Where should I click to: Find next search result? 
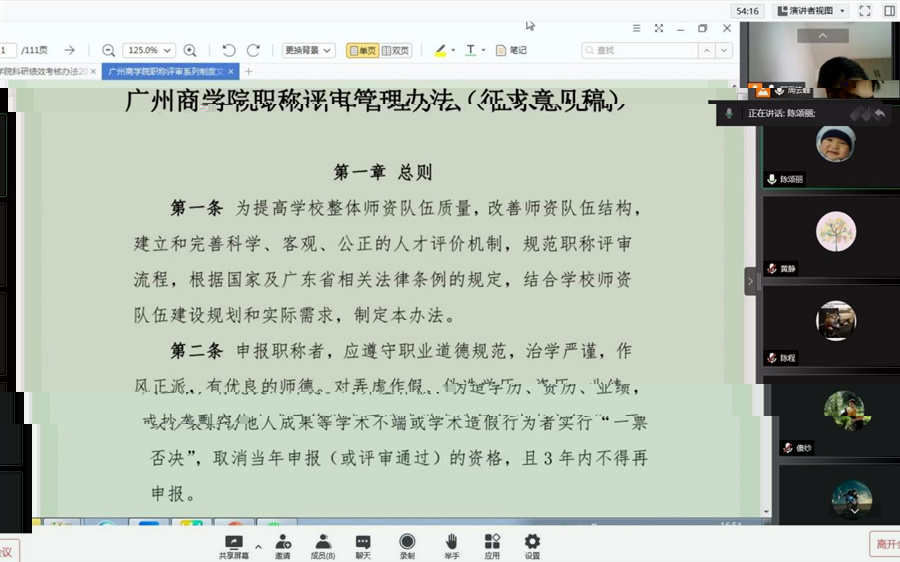pyautogui.click(x=724, y=51)
